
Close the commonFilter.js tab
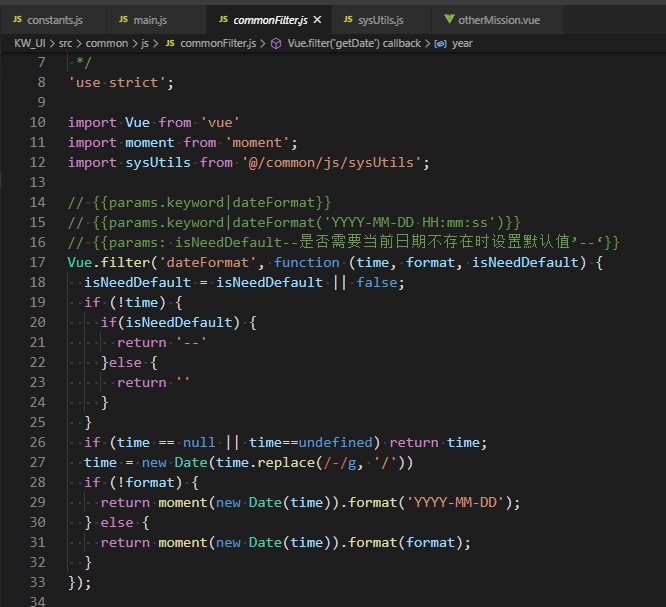(x=317, y=20)
